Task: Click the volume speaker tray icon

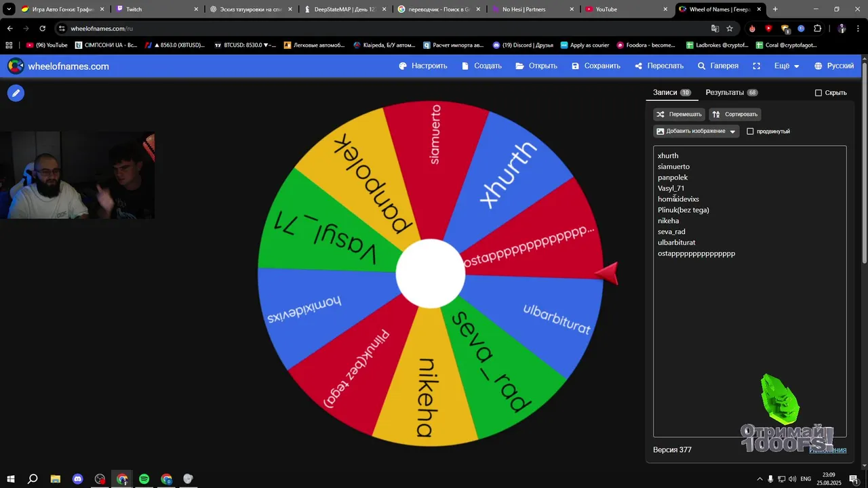Action: [x=792, y=479]
